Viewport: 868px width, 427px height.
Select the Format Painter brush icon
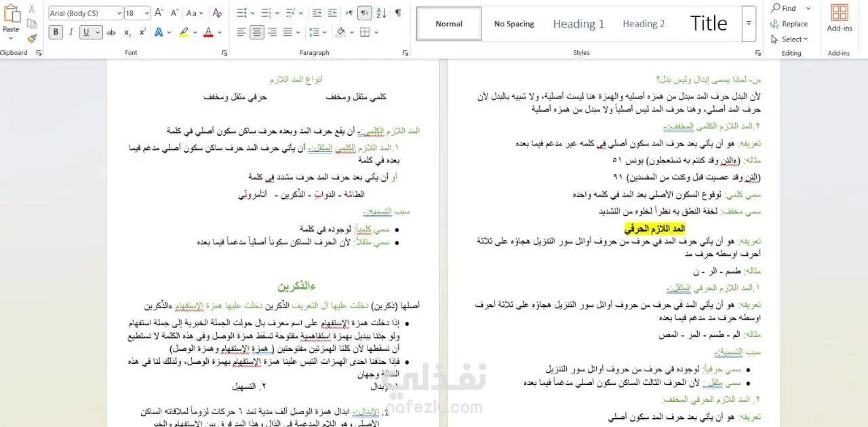pyautogui.click(x=32, y=38)
